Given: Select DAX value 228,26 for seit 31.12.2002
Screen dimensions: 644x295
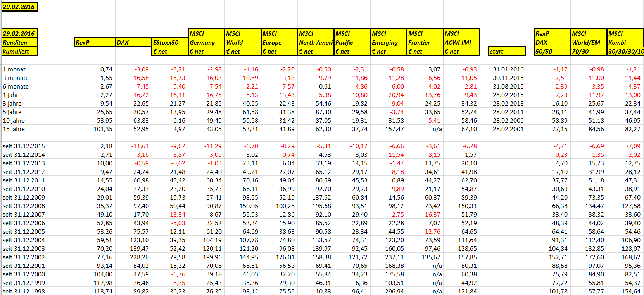Looking at the screenshot, I should (x=139, y=257).
